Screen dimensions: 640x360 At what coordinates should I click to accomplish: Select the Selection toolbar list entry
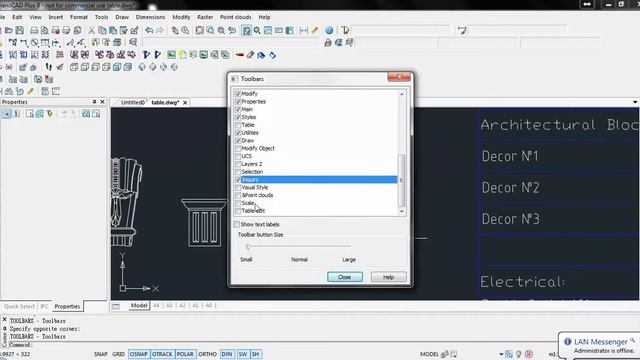[x=252, y=172]
